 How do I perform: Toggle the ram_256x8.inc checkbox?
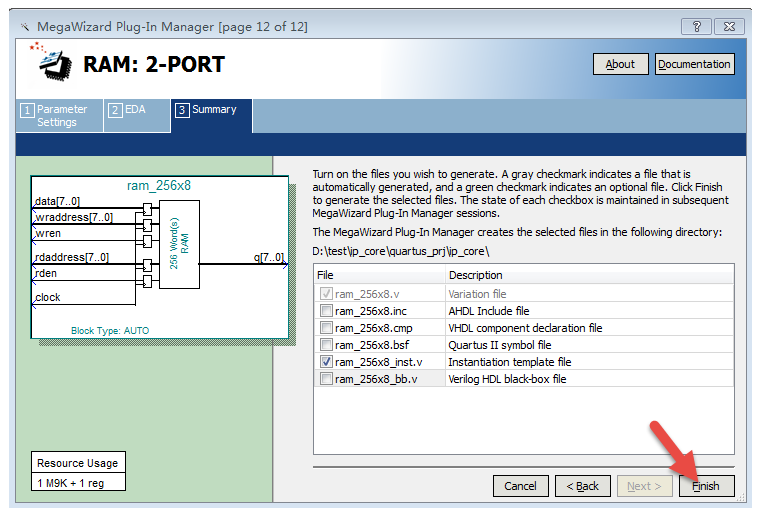click(326, 310)
